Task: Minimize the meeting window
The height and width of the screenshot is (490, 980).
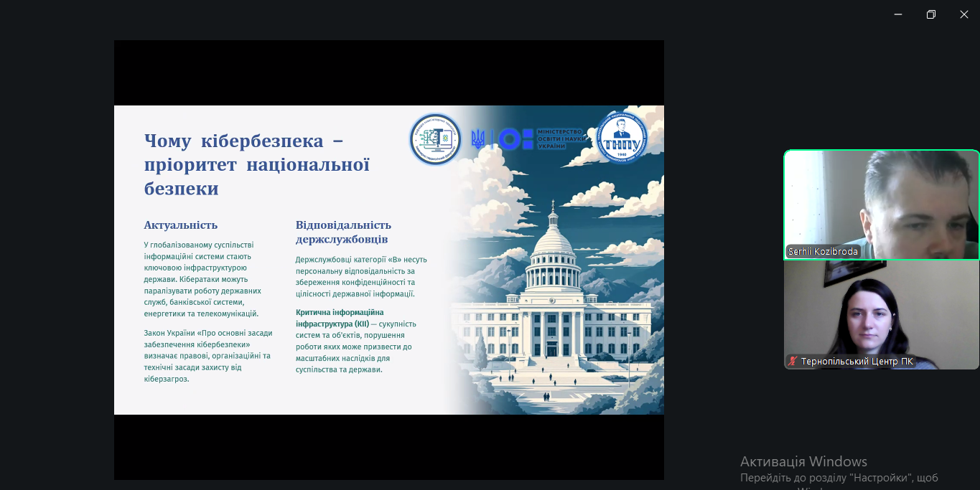Action: [x=898, y=14]
